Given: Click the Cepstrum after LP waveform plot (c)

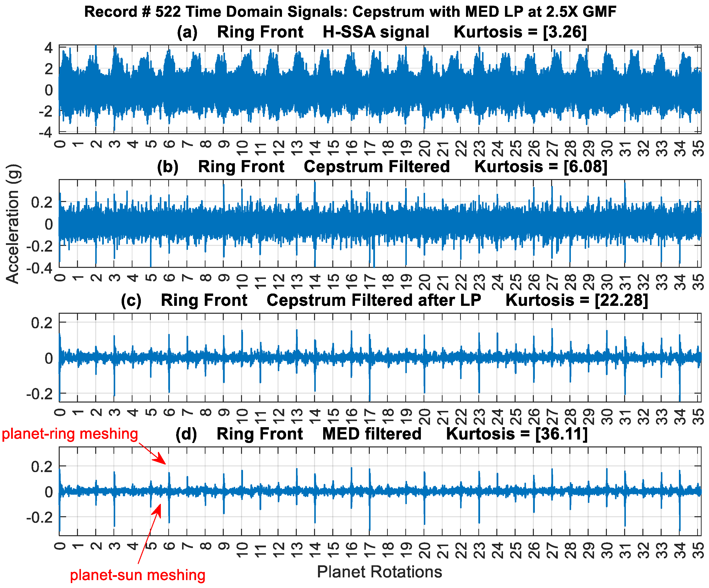Looking at the screenshot, I should click(380, 357).
